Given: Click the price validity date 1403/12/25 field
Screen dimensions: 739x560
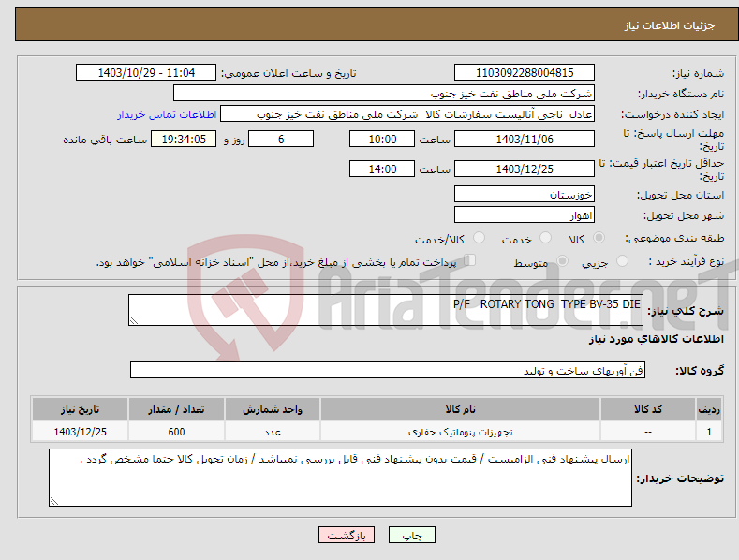Looking at the screenshot, I should point(525,169).
